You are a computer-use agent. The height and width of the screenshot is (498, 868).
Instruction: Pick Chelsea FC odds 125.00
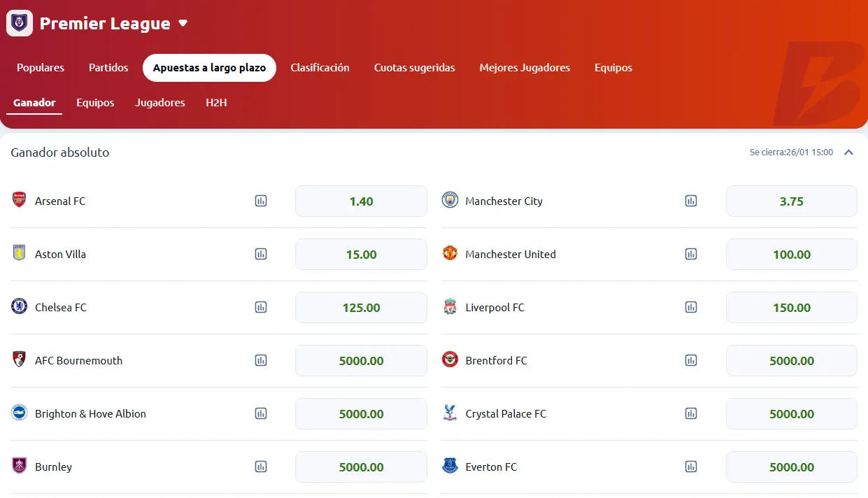point(361,308)
